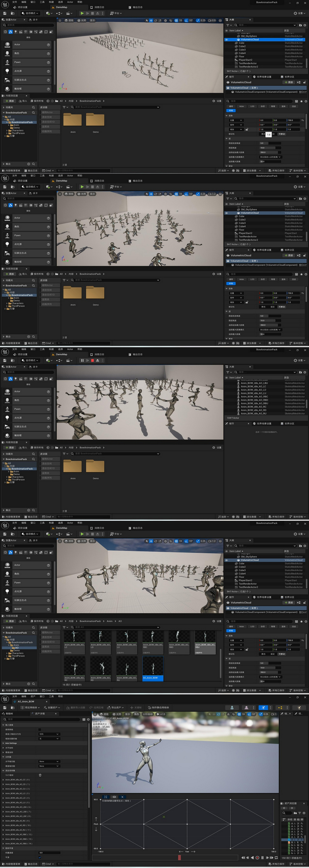Click table-view icon beside 资产详情 search box
The image size is (309, 868).
tap(84, 719)
